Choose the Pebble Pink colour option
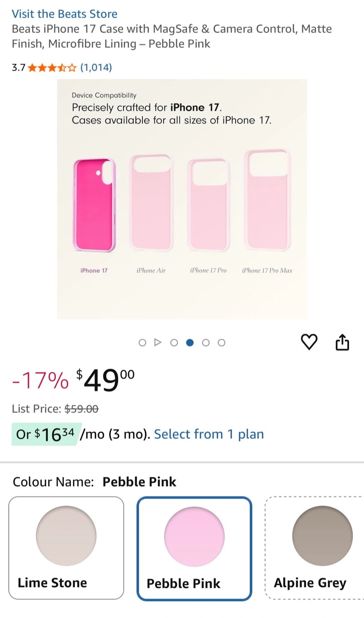Image resolution: width=364 pixels, height=618 pixels. pyautogui.click(x=194, y=548)
